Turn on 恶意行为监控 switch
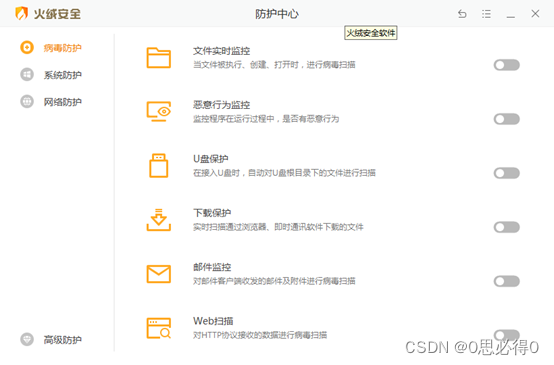554x365 pixels. pos(507,119)
